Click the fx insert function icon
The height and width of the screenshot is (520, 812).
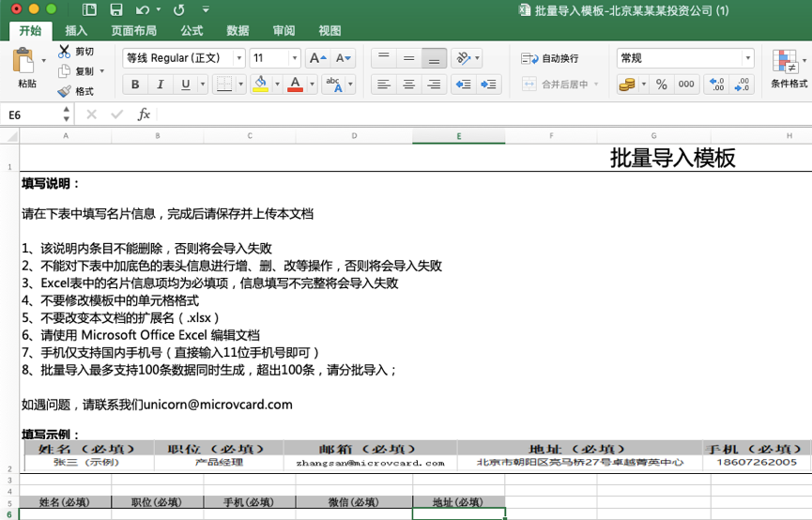pyautogui.click(x=144, y=114)
